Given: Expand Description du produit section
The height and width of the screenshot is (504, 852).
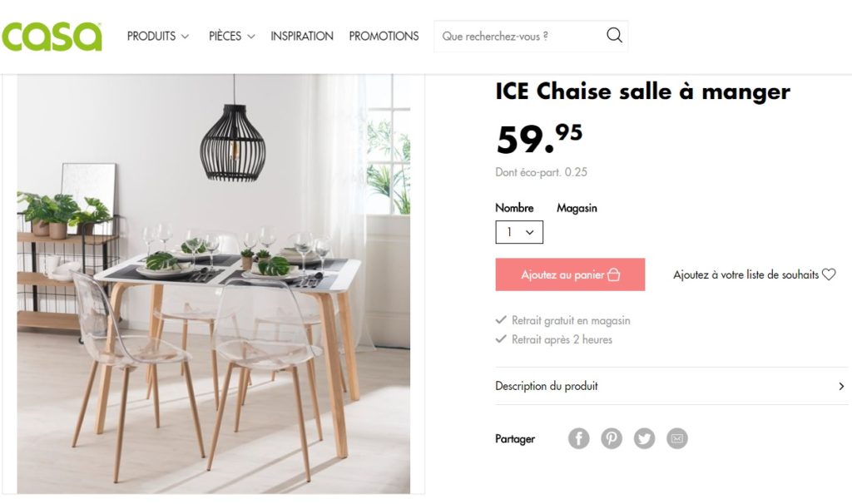Looking at the screenshot, I should coord(671,386).
